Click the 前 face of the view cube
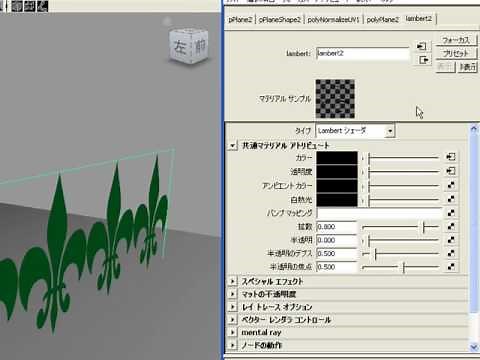 click(x=200, y=46)
